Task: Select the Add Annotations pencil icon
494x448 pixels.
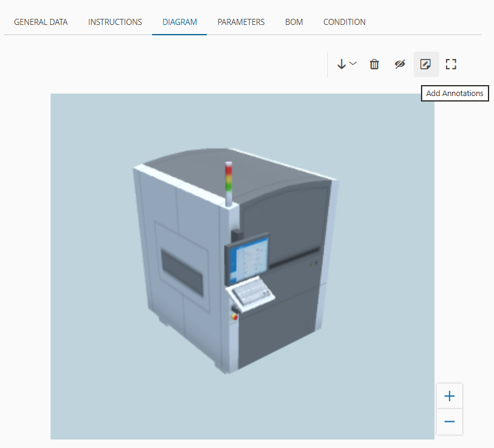Action: click(426, 64)
